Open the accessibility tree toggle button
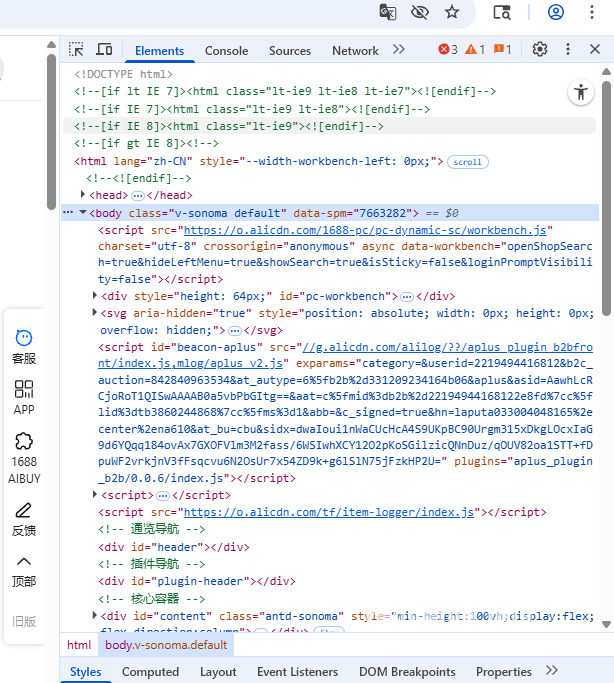614x683 pixels. click(580, 92)
